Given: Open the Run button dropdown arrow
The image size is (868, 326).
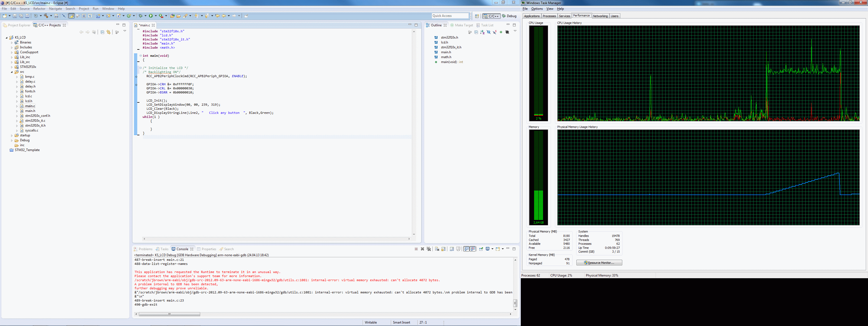Looking at the screenshot, I should click(156, 16).
